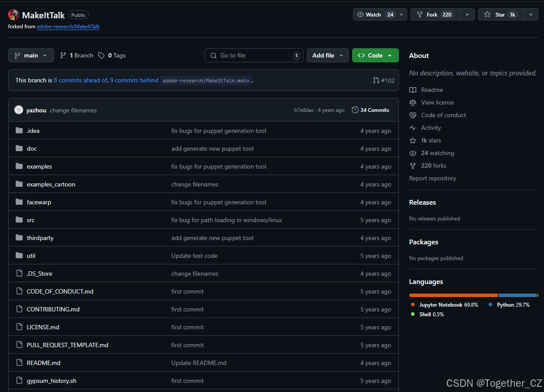This screenshot has width=544, height=392.
Task: Click the Python blue language bar segment
Action: tap(517, 295)
